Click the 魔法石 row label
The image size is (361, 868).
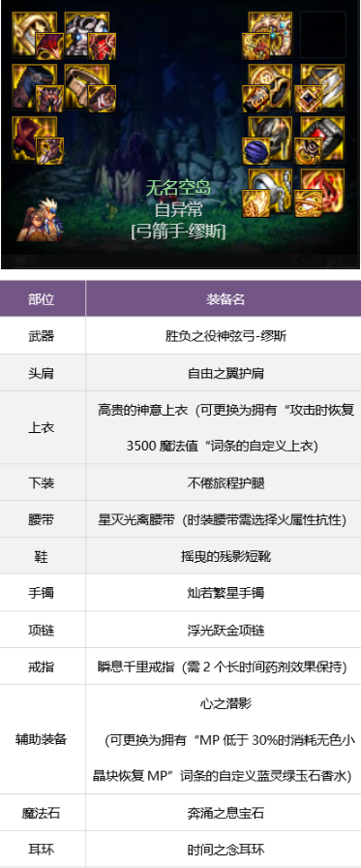42,813
